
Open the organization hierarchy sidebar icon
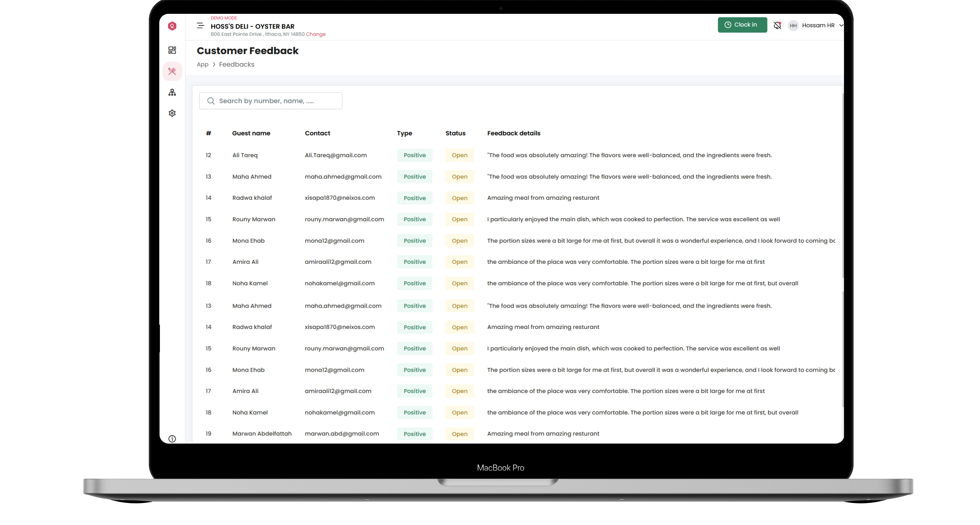pyautogui.click(x=172, y=92)
